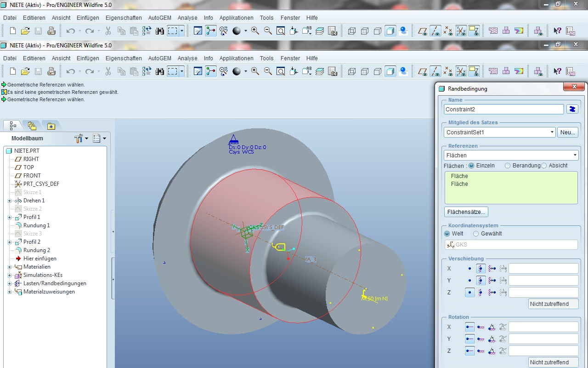Select Rundung 2 in model tree
Image resolution: width=588 pixels, height=368 pixels.
37,250
